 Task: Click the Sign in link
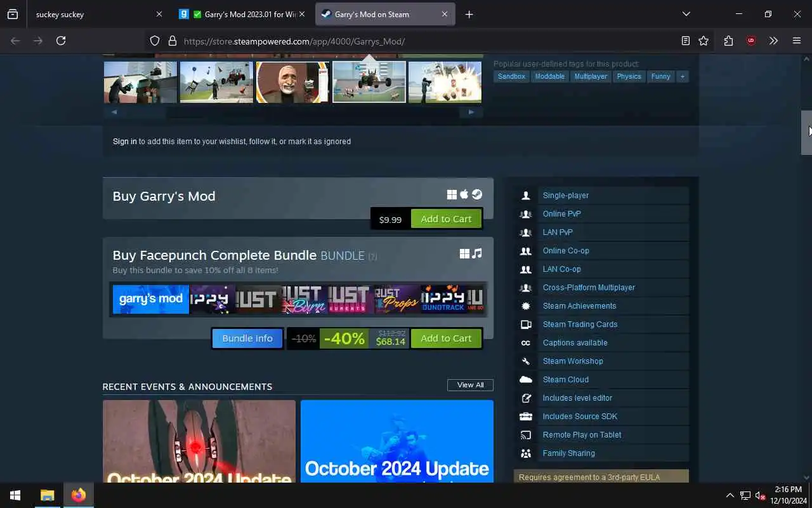click(124, 142)
